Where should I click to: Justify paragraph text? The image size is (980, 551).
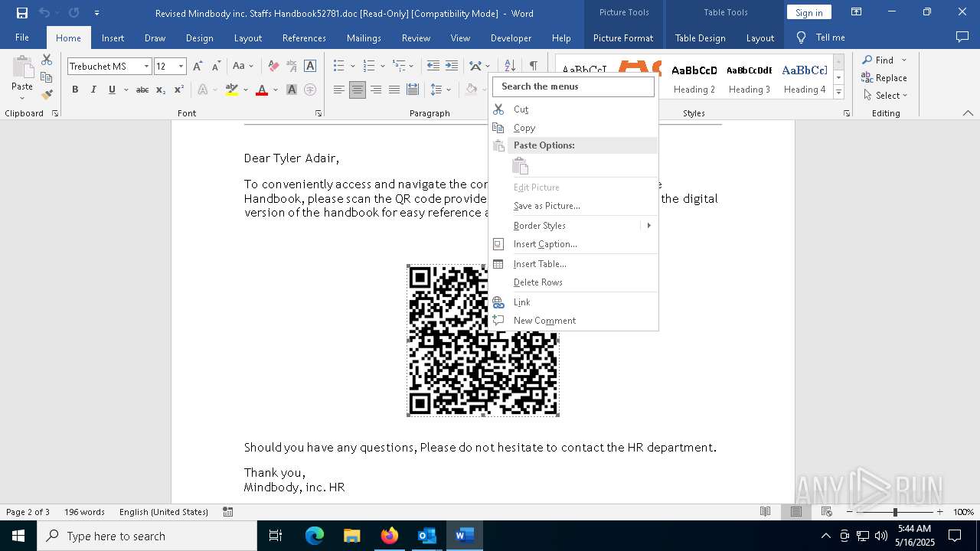pos(394,90)
